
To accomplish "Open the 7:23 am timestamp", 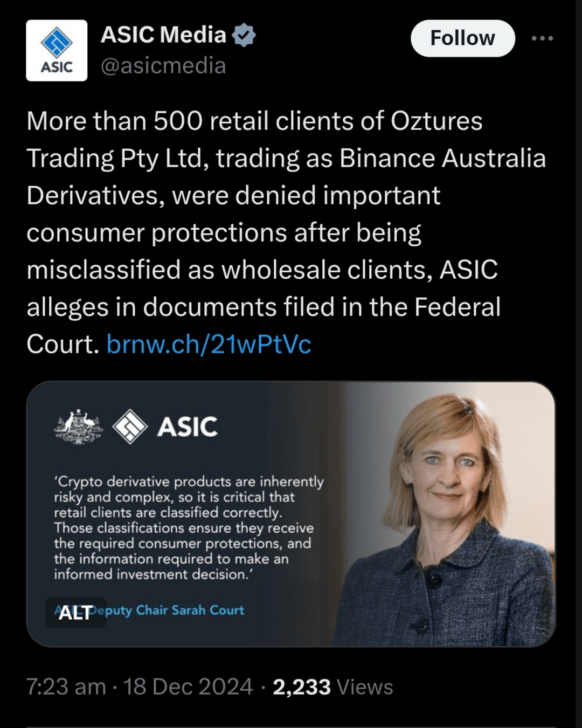I will click(66, 687).
